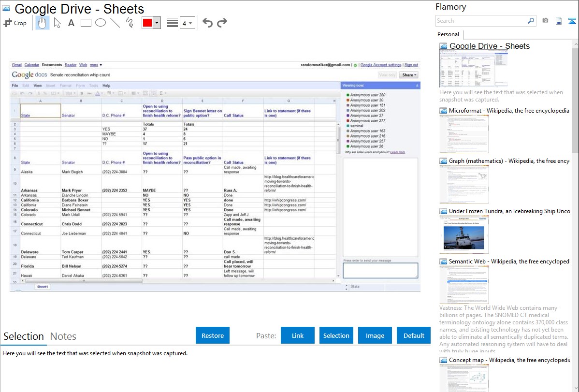Image resolution: width=579 pixels, height=392 pixels.
Task: Click the large spreadsheet snapshot preview
Action: coord(215,176)
